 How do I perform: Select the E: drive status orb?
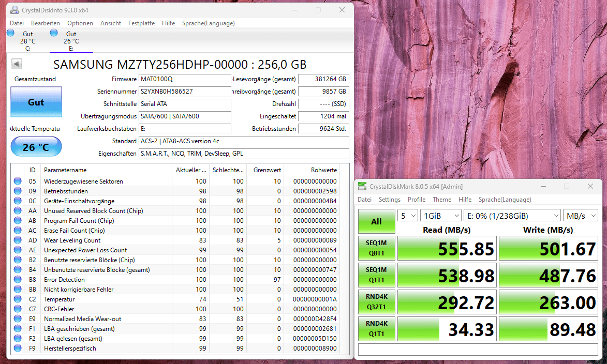54,33
